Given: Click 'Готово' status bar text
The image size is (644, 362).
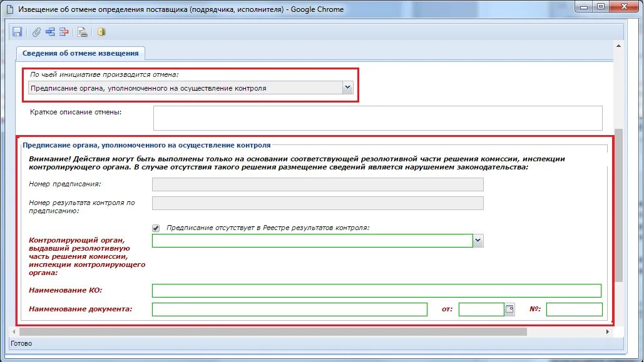Looking at the screenshot, I should coord(21,343).
